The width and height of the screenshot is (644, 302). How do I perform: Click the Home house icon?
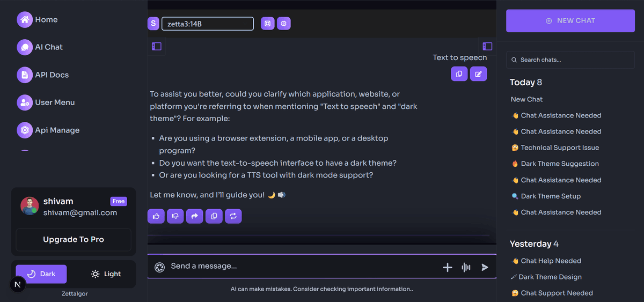click(x=25, y=20)
